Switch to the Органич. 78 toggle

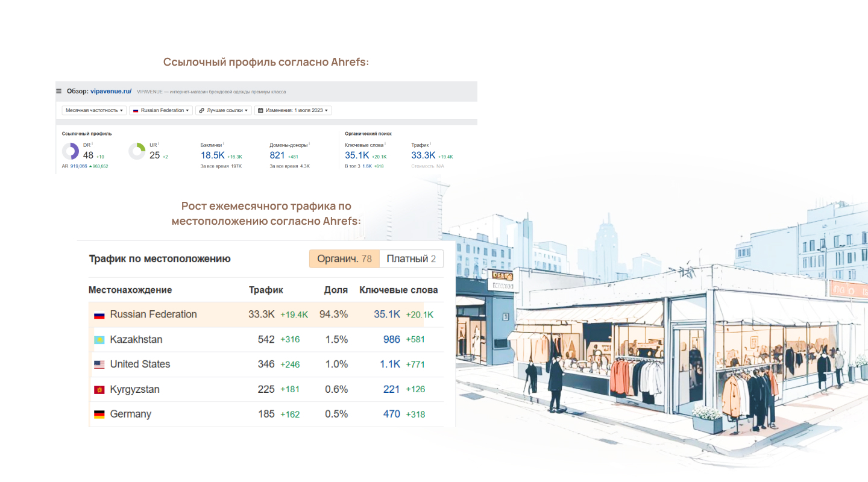pos(344,259)
